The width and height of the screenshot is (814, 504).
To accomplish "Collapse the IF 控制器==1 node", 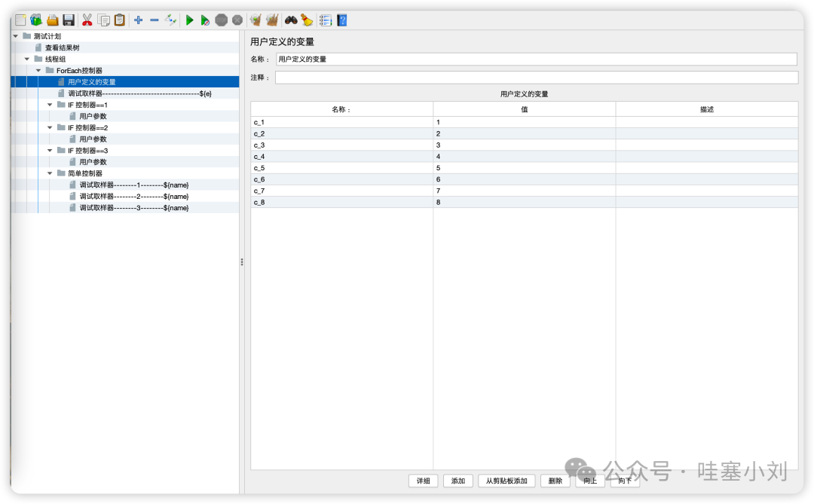I will 50,104.
